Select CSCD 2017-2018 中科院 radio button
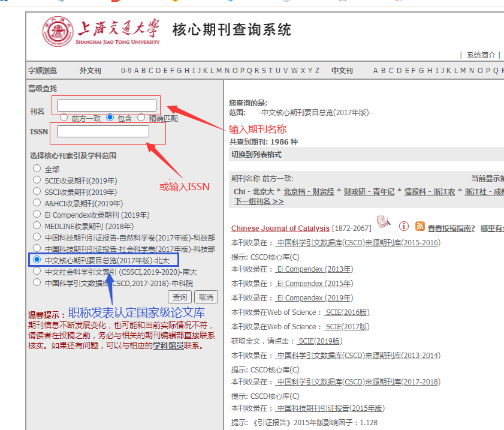Image resolution: width=504 pixels, height=430 pixels. (x=37, y=282)
